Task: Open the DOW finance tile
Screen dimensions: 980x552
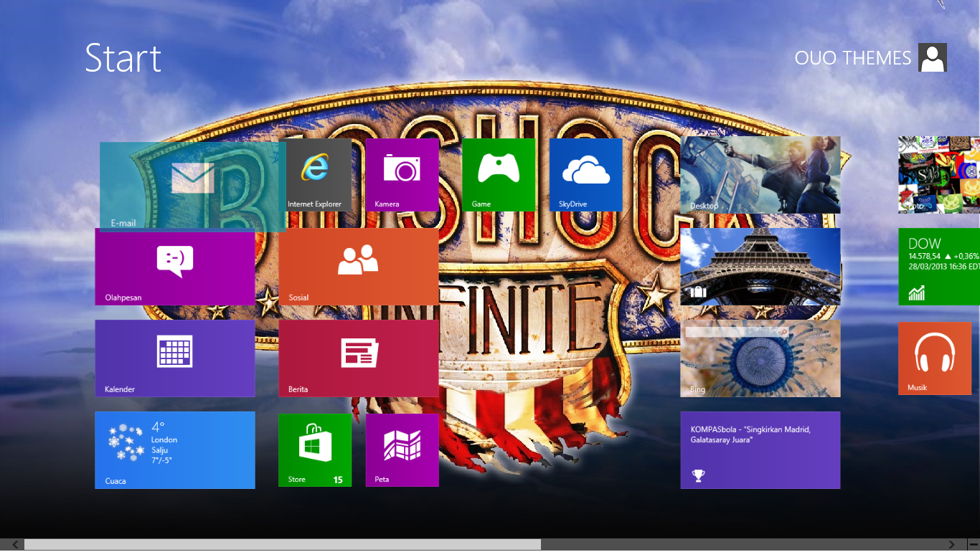Action: point(939,267)
